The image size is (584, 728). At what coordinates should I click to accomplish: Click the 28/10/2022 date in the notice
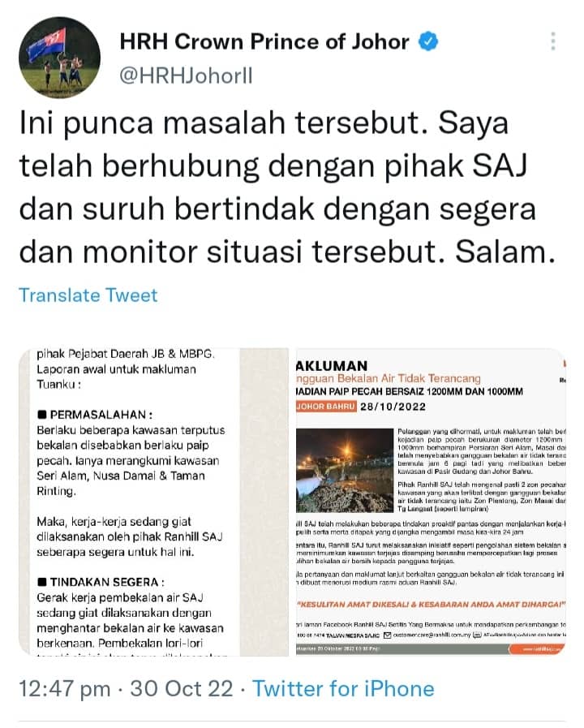pyautogui.click(x=393, y=407)
